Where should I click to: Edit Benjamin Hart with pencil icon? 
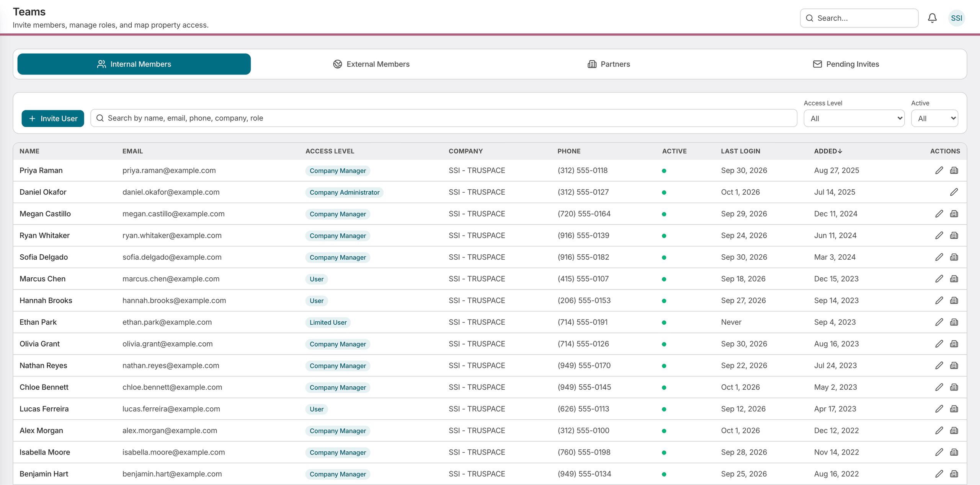coord(939,474)
